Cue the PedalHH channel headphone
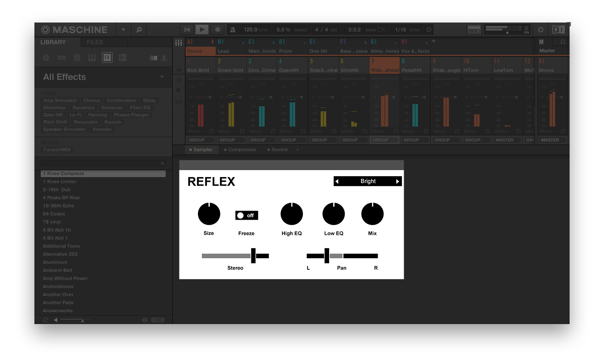 coord(426,132)
